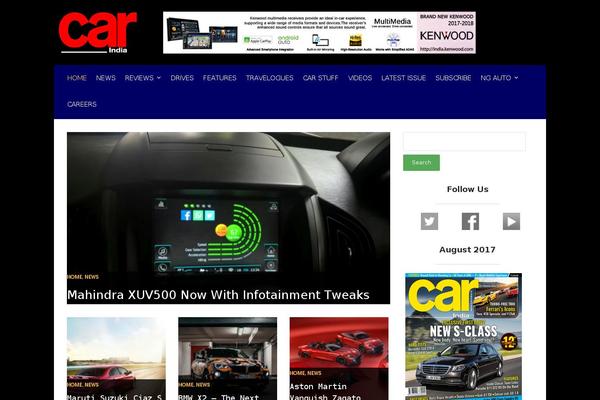The height and width of the screenshot is (400, 600).
Task: Open the Latest Issue menu item
Action: tap(403, 78)
